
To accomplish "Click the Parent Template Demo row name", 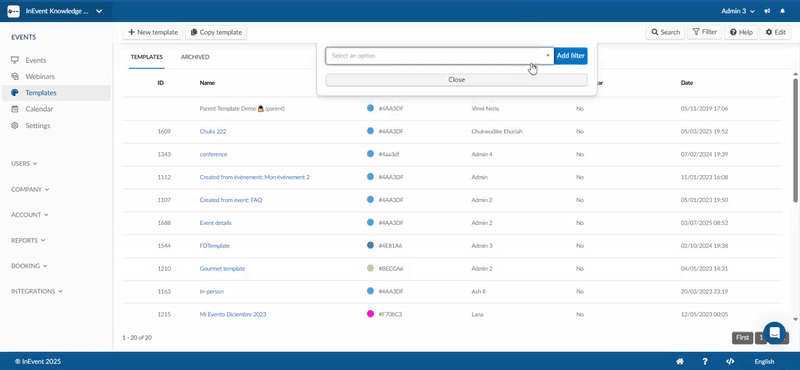I will pyautogui.click(x=242, y=109).
